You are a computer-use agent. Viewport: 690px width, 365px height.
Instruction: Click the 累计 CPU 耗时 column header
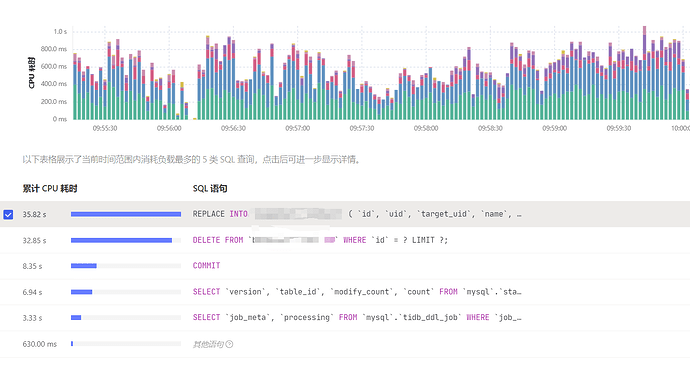point(50,188)
